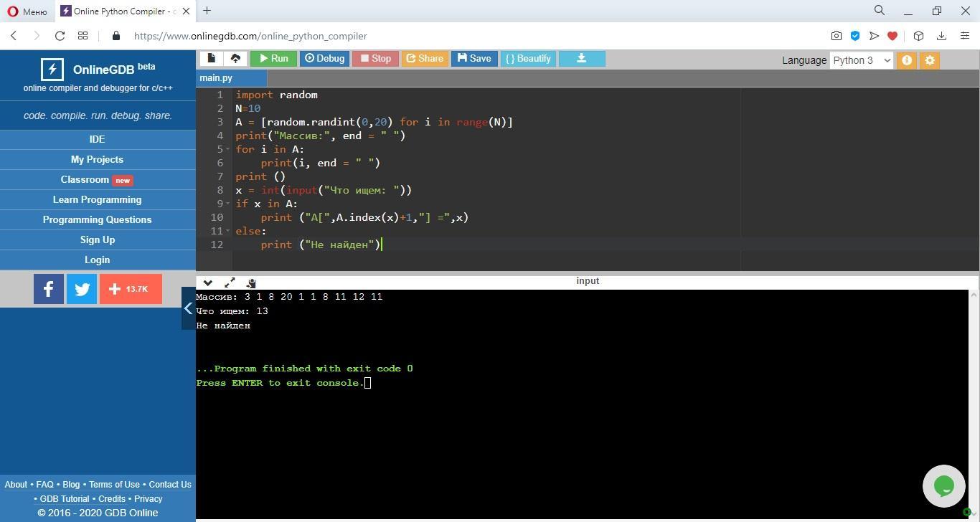Viewport: 980px width, 522px height.
Task: Close the Online Python Compiler browser tab
Action: pos(187,11)
